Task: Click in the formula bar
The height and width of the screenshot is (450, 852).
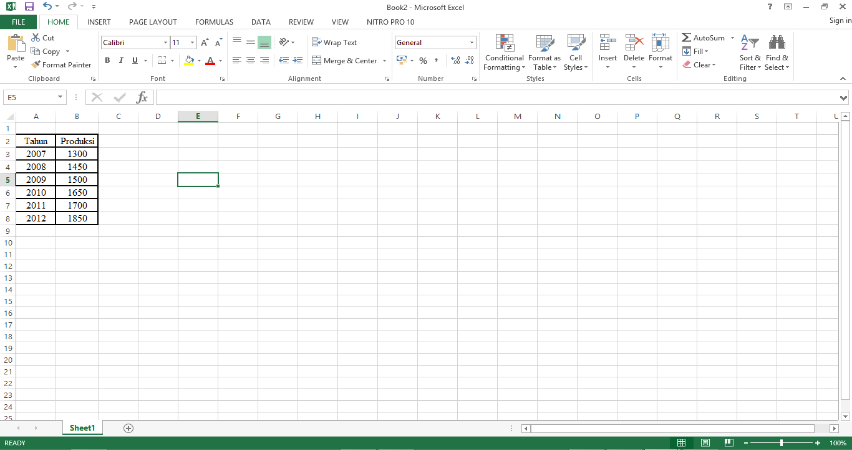Action: [x=497, y=97]
